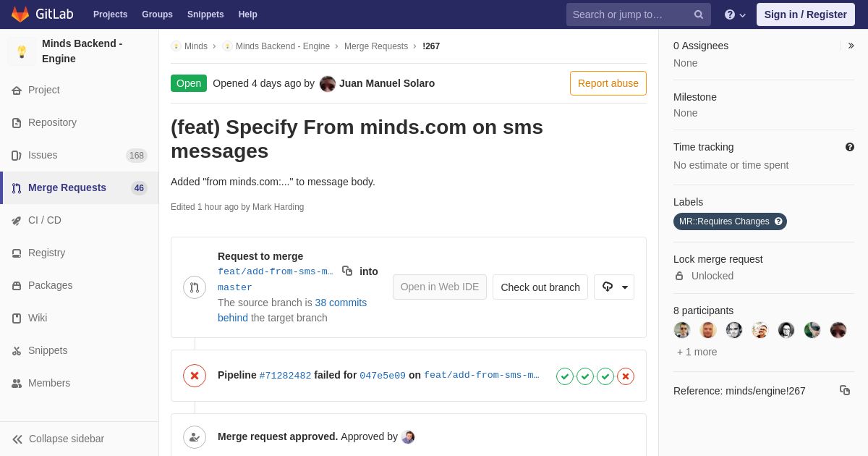Click the Check out branch button

point(540,287)
